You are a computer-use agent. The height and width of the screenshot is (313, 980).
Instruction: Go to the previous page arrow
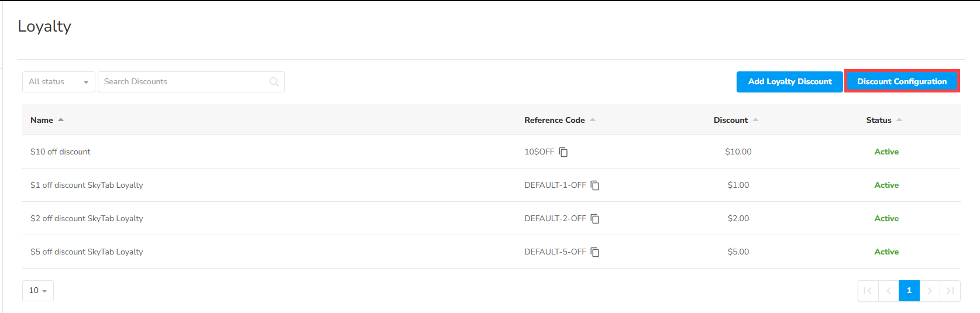click(x=888, y=291)
